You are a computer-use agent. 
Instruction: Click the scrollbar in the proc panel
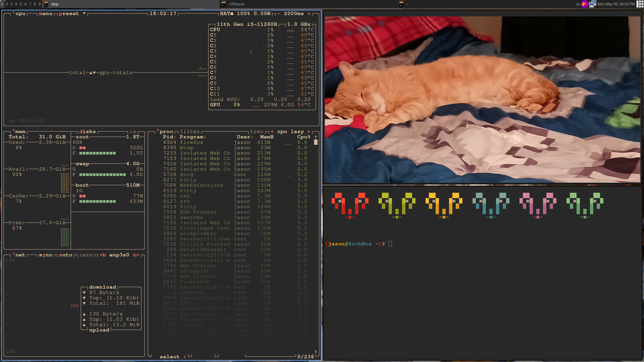(315, 142)
